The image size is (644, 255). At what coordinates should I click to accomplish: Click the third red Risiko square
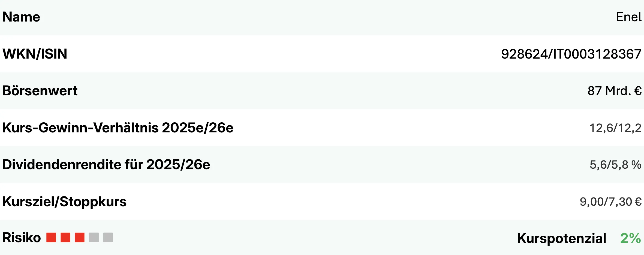point(80,238)
